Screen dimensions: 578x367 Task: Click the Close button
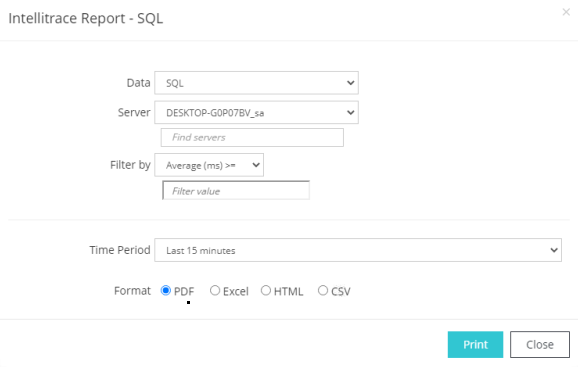pyautogui.click(x=540, y=345)
